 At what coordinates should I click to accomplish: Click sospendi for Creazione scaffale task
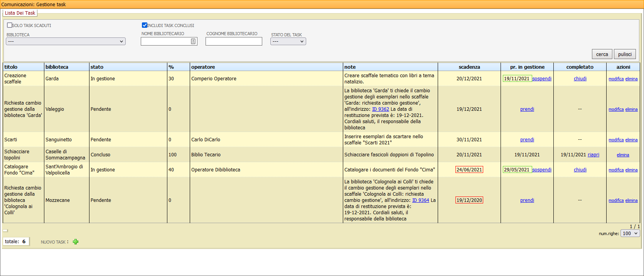click(542, 79)
